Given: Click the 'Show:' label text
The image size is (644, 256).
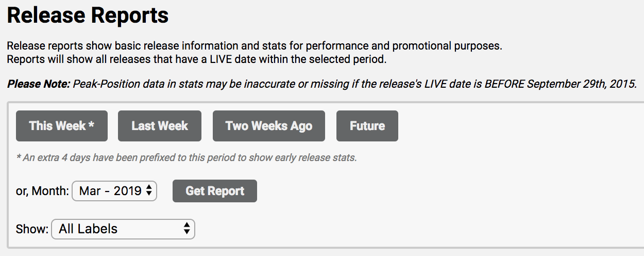Looking at the screenshot, I should [32, 229].
